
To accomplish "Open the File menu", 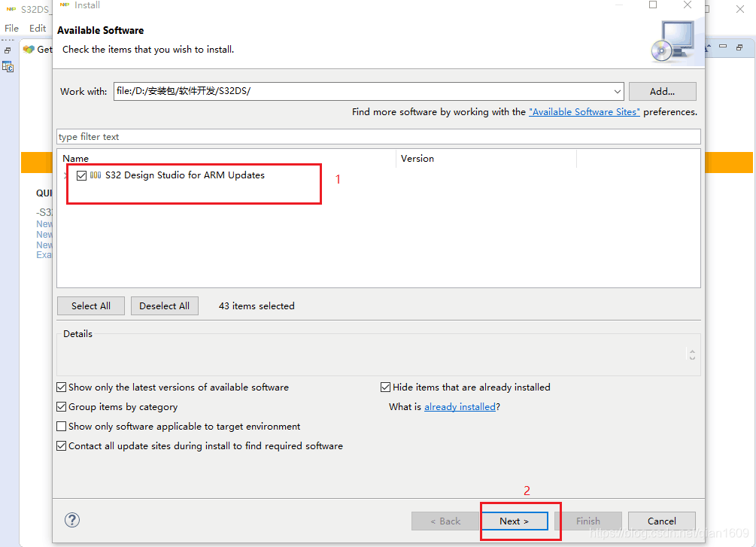I will click(x=11, y=28).
